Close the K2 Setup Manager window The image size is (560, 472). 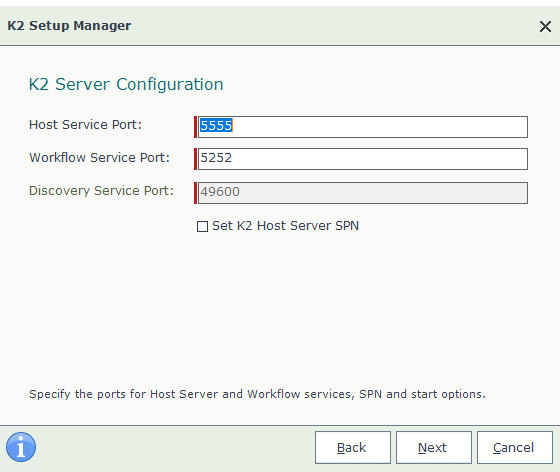(x=545, y=26)
